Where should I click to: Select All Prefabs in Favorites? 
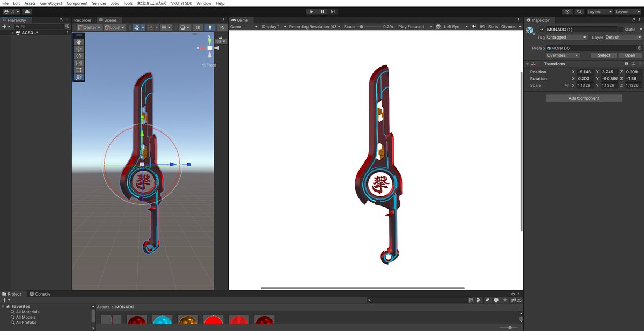26,322
